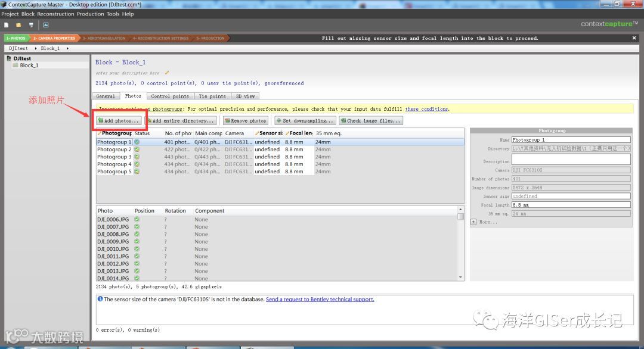This screenshot has height=349, width=644.
Task: Open the Reconstruction menu
Action: point(55,14)
